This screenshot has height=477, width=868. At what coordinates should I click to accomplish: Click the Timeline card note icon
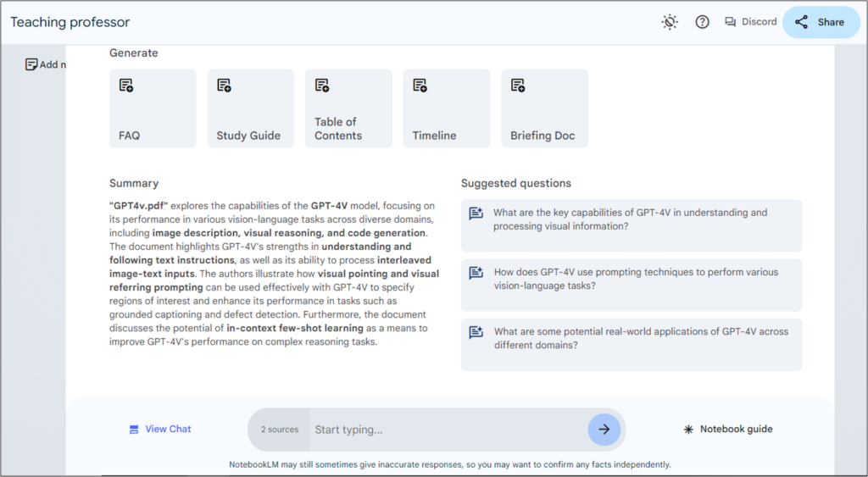coord(420,86)
